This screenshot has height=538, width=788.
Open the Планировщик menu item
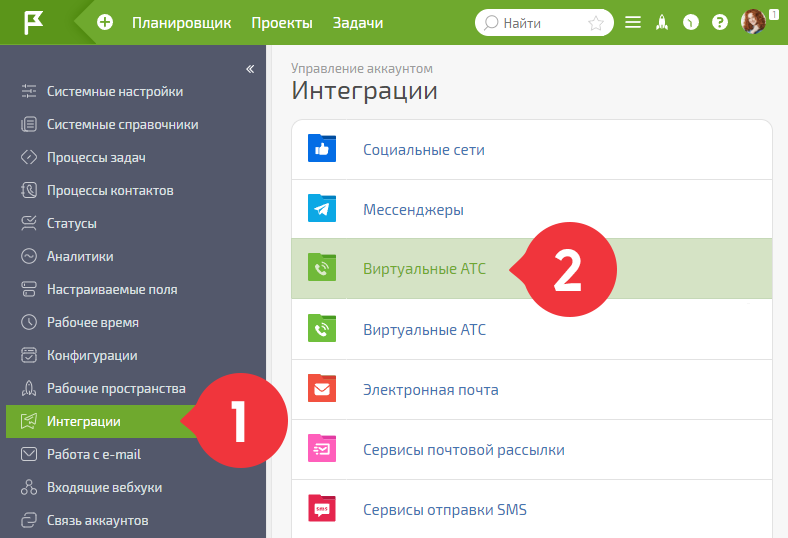181,23
